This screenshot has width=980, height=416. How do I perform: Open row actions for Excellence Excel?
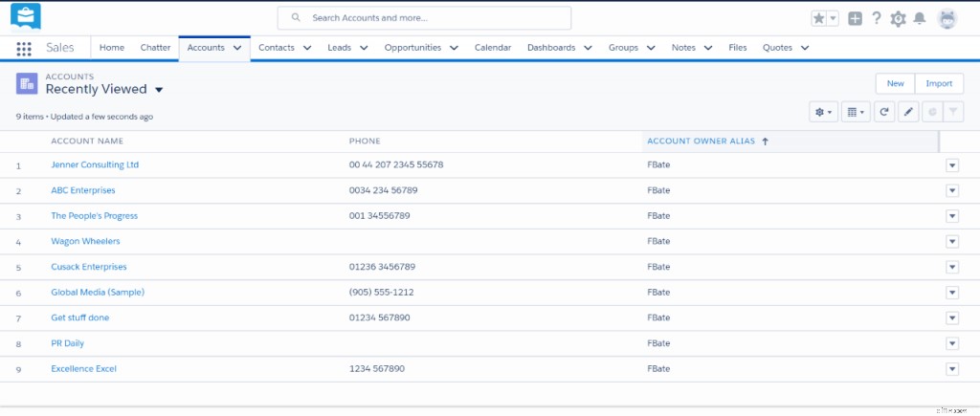point(952,370)
